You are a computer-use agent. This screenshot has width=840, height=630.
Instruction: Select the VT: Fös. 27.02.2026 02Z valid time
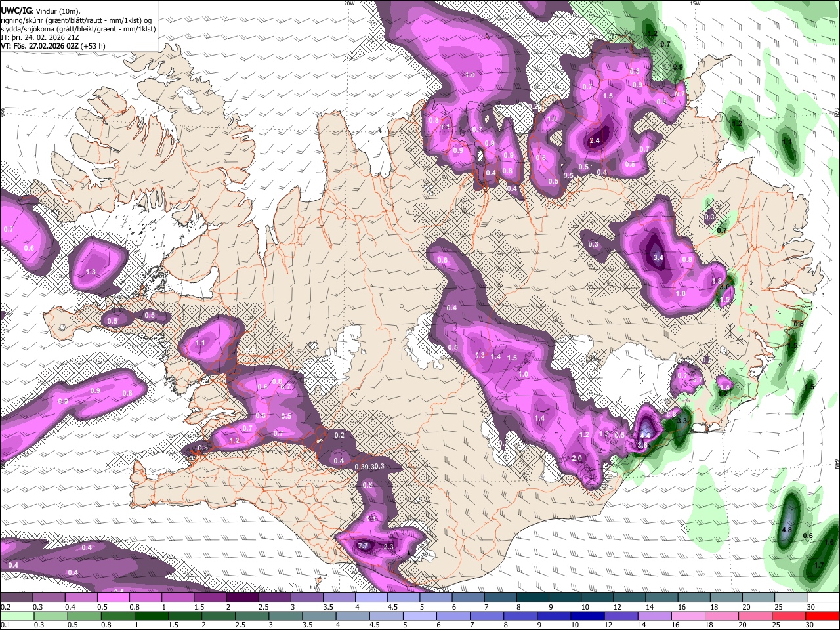39,47
